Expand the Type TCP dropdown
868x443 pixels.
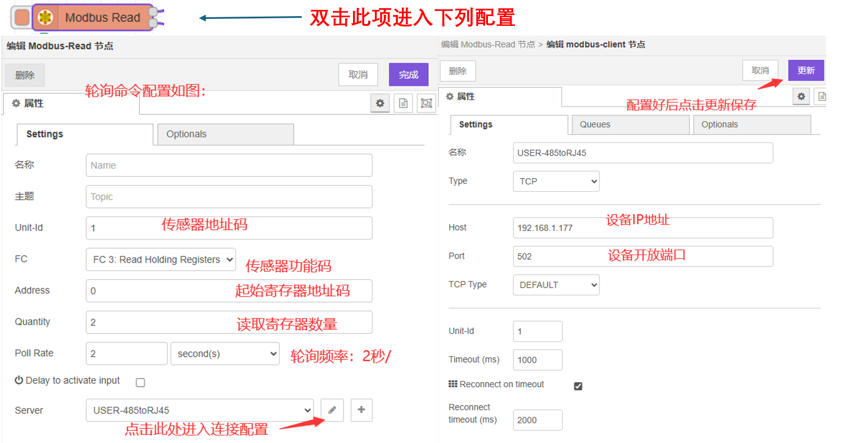pyautogui.click(x=556, y=182)
